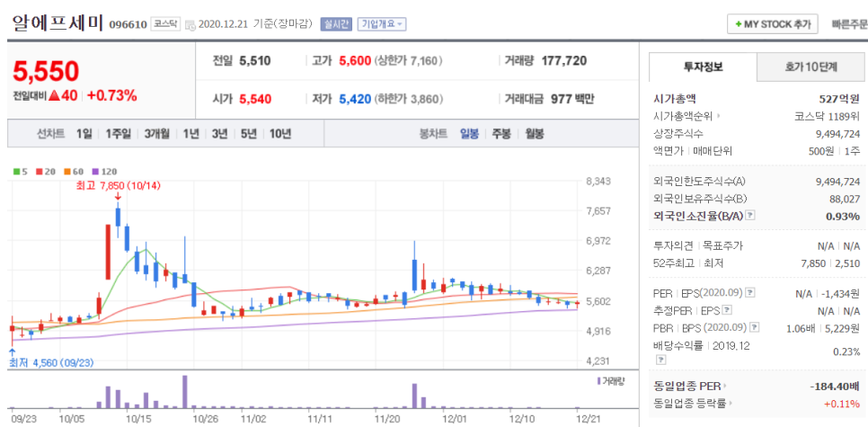This screenshot has width=868, height=427.
Task: Select the 1주일 line chart period
Action: [x=118, y=133]
